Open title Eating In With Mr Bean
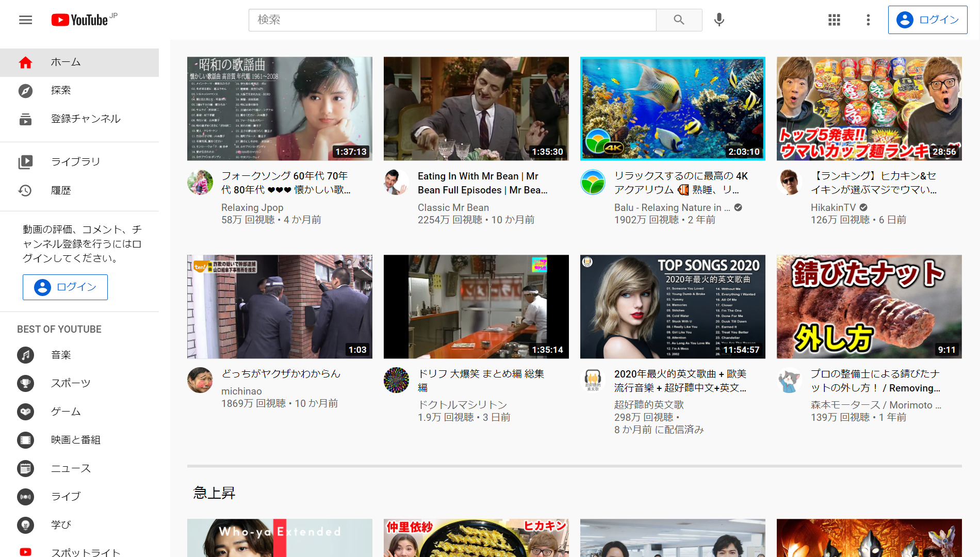Image resolution: width=980 pixels, height=557 pixels. [483, 183]
